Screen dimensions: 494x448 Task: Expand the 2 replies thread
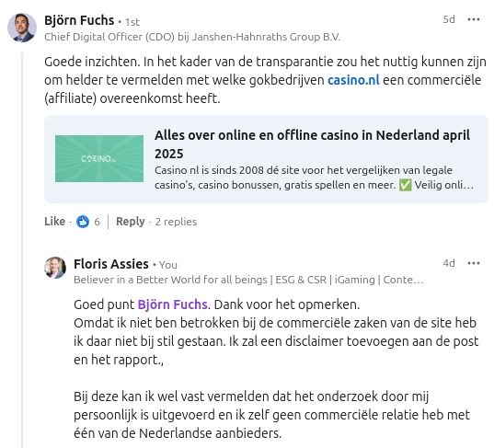[x=176, y=222]
